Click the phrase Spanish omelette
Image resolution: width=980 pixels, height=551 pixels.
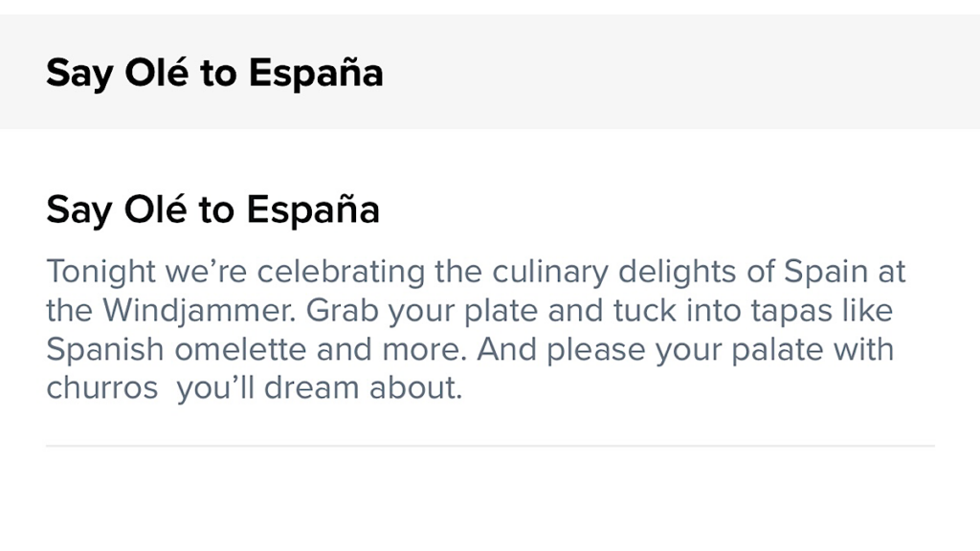point(176,350)
